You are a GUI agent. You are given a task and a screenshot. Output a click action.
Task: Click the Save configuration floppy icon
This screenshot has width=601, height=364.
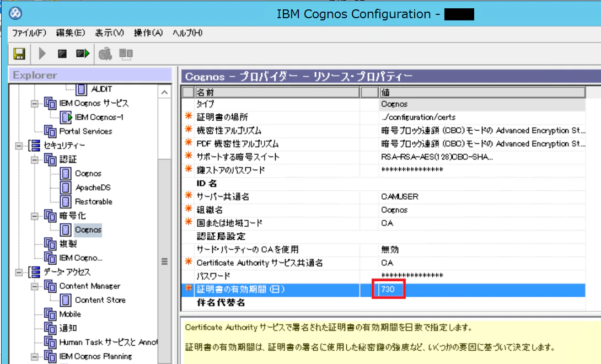click(x=19, y=53)
